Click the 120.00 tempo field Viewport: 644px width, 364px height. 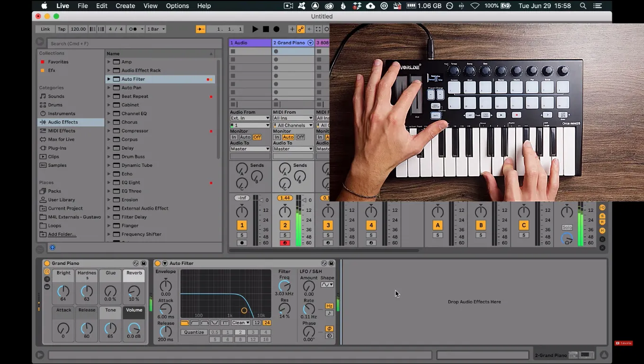tap(78, 29)
